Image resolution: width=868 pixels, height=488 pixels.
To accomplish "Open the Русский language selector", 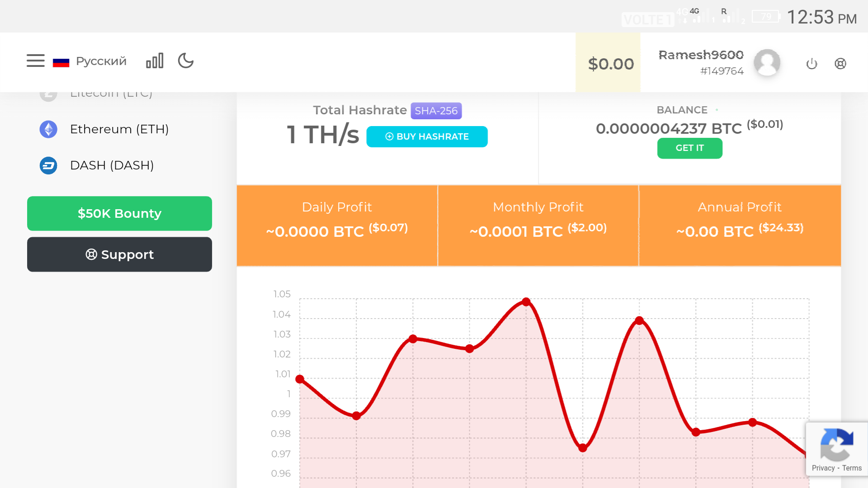I will point(90,61).
